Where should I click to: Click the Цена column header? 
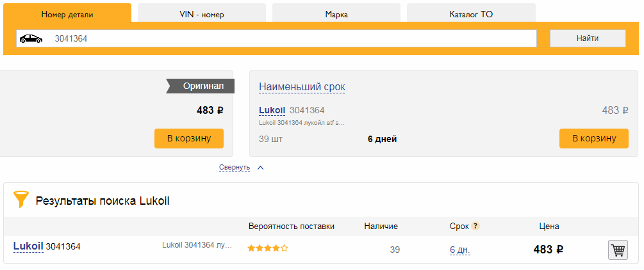click(549, 226)
